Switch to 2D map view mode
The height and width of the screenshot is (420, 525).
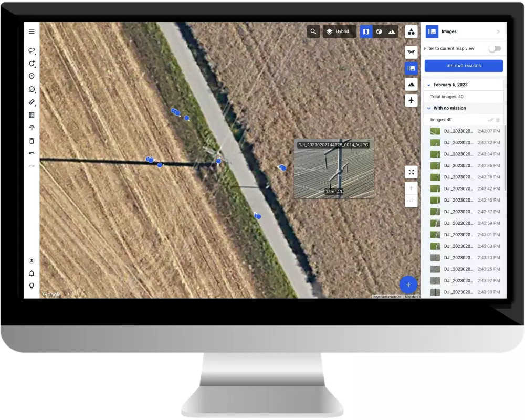click(x=366, y=31)
